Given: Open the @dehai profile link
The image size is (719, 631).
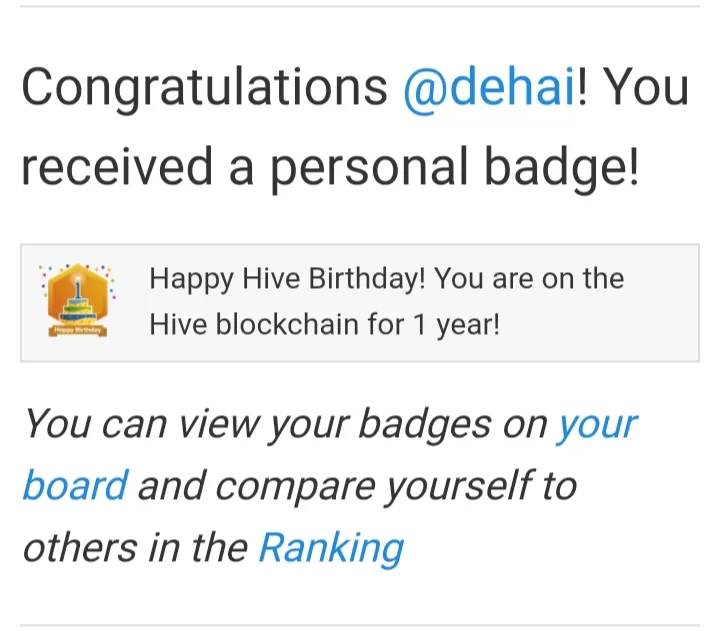Looking at the screenshot, I should pyautogui.click(x=489, y=89).
